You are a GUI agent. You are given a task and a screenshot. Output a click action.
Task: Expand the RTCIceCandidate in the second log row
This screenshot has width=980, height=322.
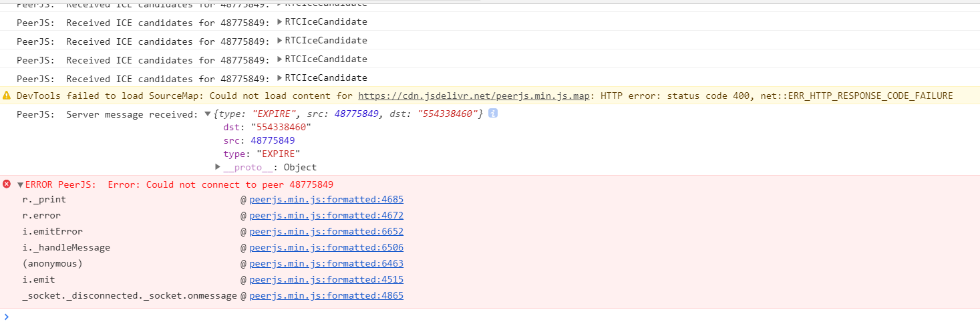click(280, 22)
